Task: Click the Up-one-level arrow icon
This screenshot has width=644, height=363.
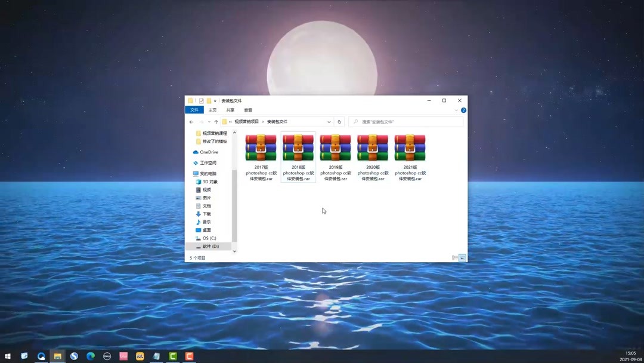Action: (x=216, y=122)
